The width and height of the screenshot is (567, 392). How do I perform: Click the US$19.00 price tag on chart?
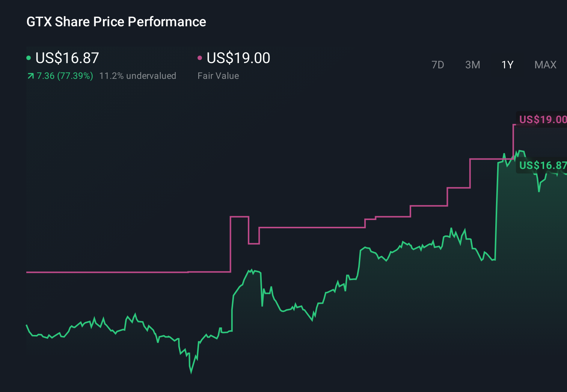[542, 119]
